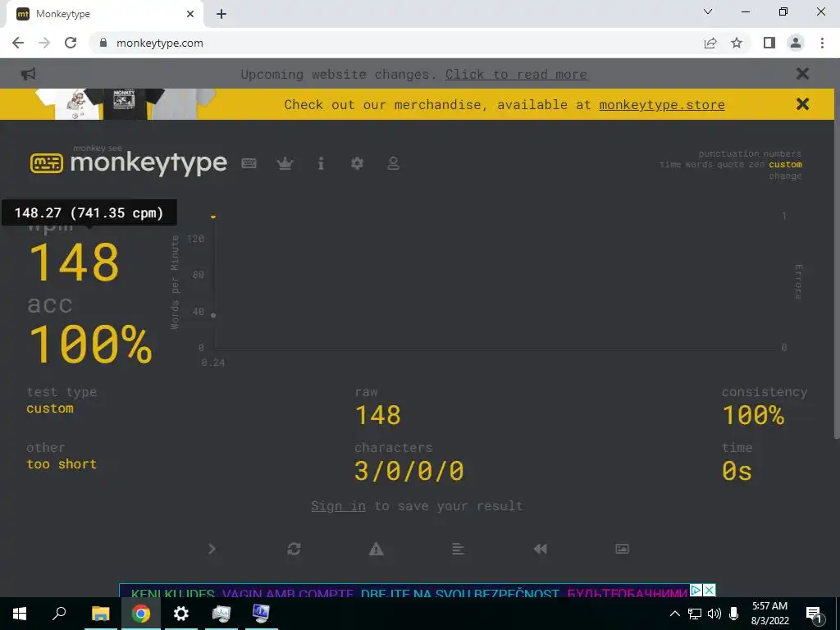Click the monkeytype.com address bar
Screen dimensions: 840x630
coord(396,43)
